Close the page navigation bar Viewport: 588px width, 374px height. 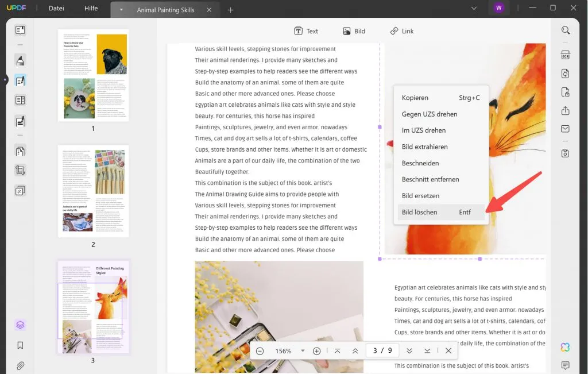(448, 351)
